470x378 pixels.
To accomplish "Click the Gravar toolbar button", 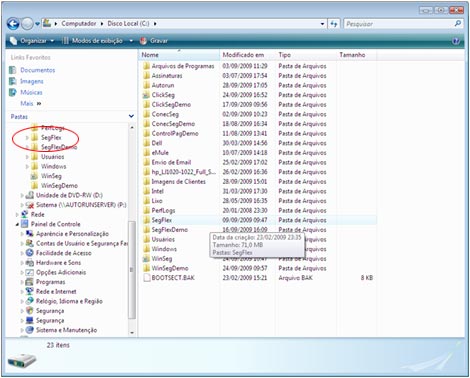I will 154,41.
